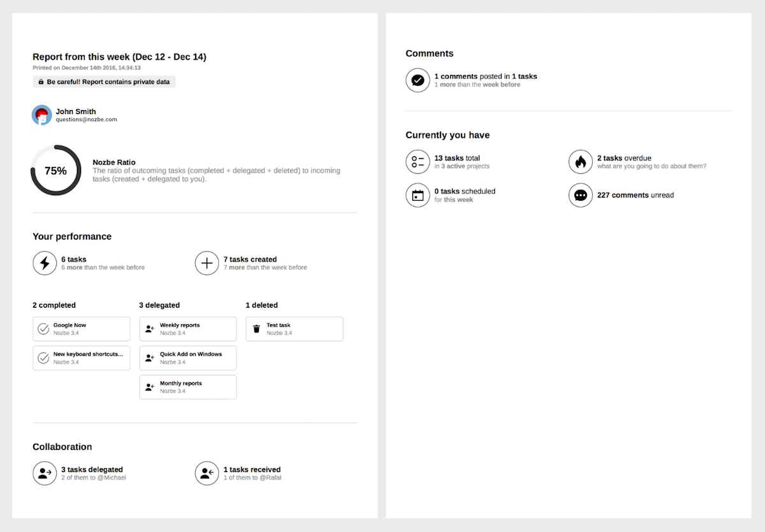Open the Quick Add on Windows task title

click(x=191, y=354)
